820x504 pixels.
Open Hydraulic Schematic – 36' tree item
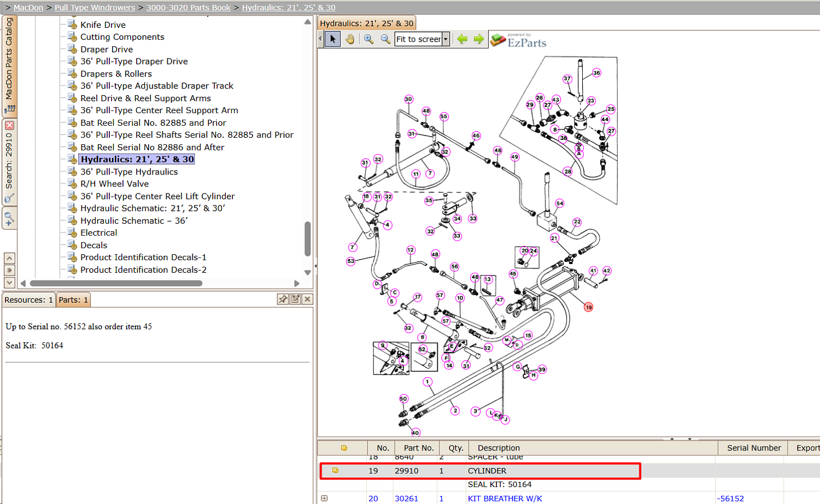134,221
